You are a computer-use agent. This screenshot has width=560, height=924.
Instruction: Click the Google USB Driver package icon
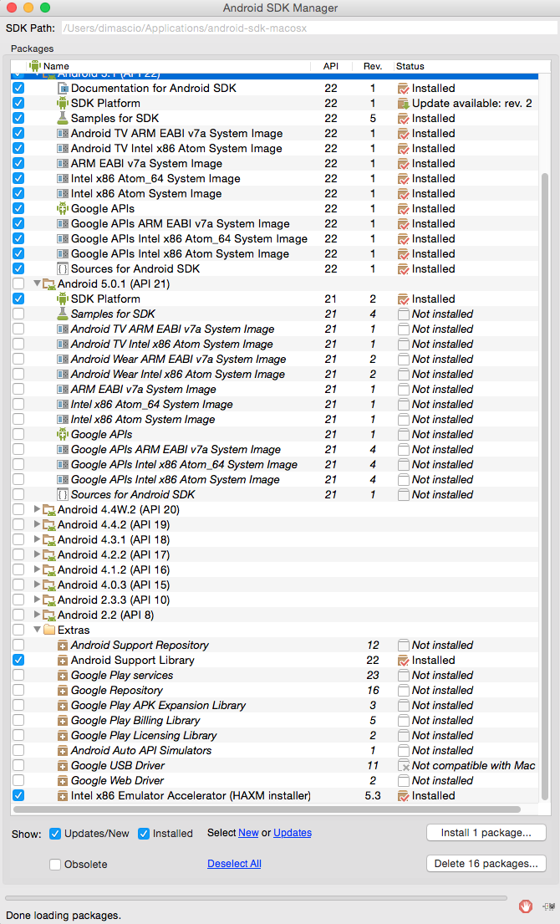(63, 765)
